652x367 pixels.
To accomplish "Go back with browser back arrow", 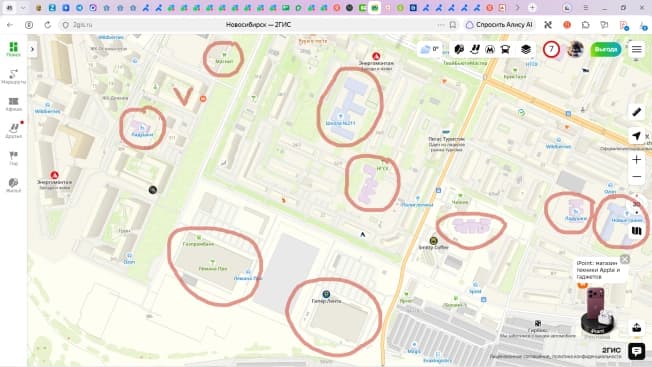I will tap(10, 25).
